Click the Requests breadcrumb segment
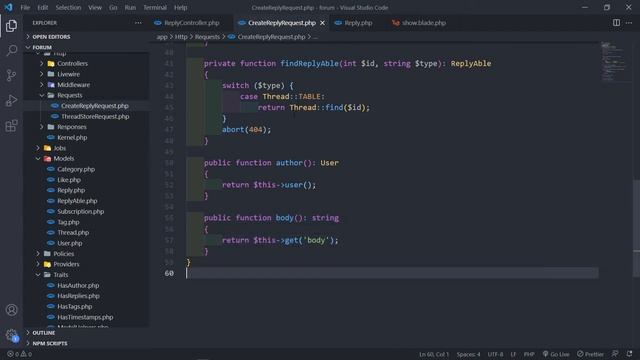Viewport: 640px width, 360px height. tap(207, 37)
